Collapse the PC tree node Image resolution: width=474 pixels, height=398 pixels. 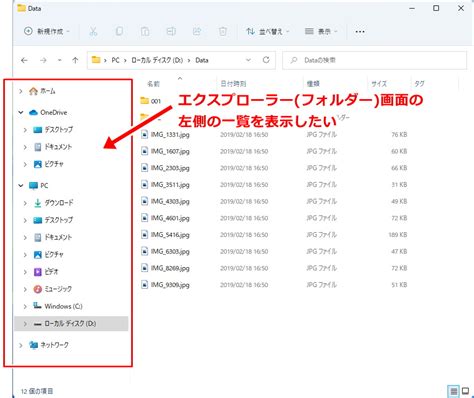(x=21, y=185)
